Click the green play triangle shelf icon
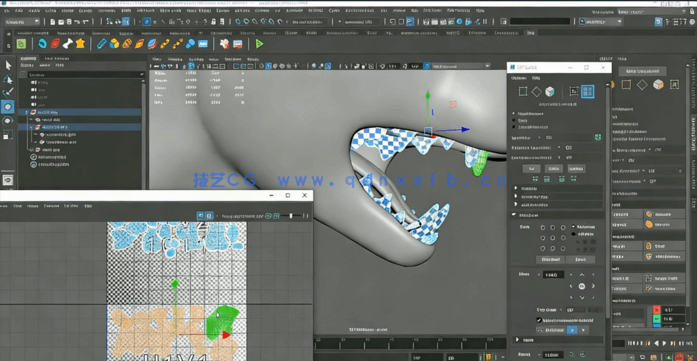This screenshot has width=697, height=361. (259, 44)
